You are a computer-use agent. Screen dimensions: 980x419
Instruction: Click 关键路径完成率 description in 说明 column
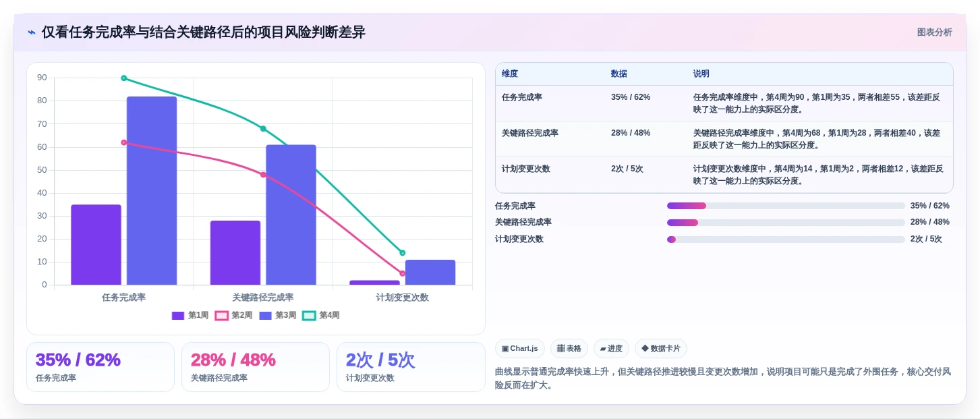click(818, 139)
